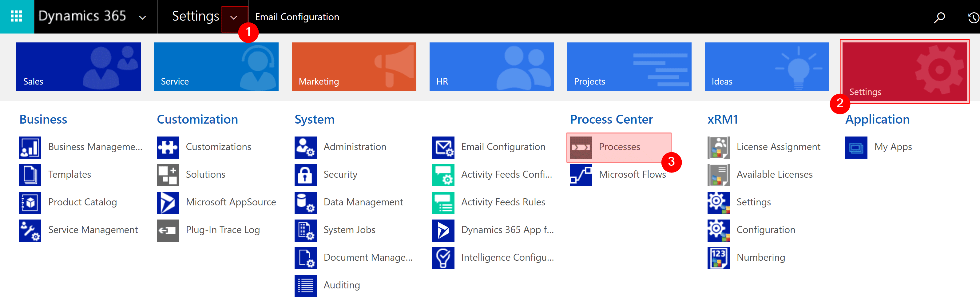Image resolution: width=980 pixels, height=301 pixels.
Task: Open Data Management link
Action: (x=363, y=202)
